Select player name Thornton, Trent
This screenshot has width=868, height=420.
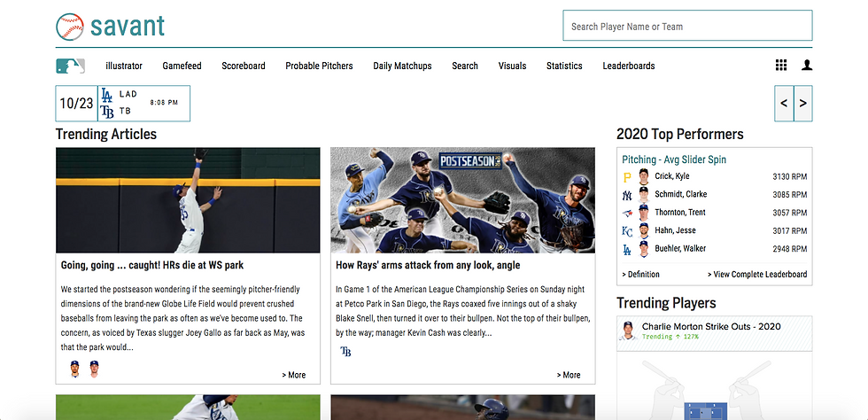point(680,213)
